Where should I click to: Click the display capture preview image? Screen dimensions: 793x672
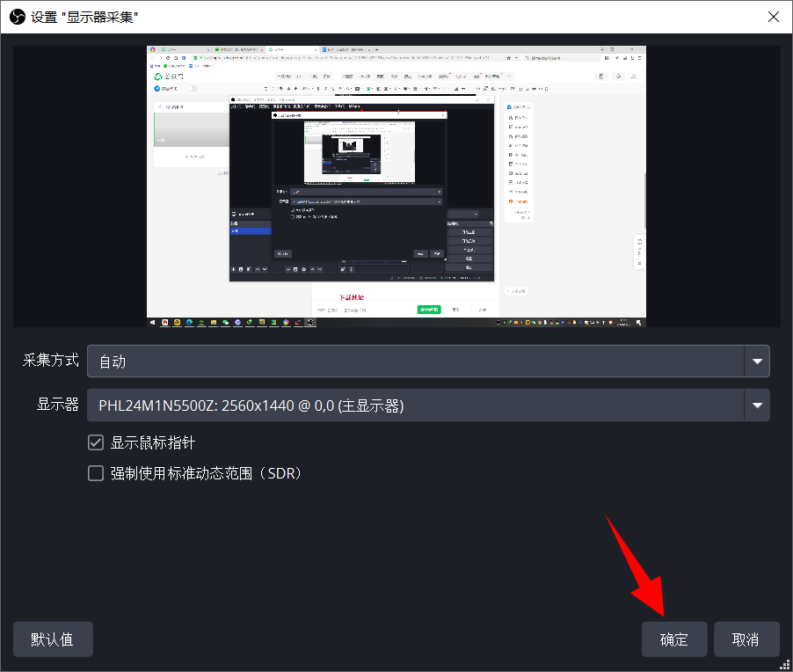point(396,186)
